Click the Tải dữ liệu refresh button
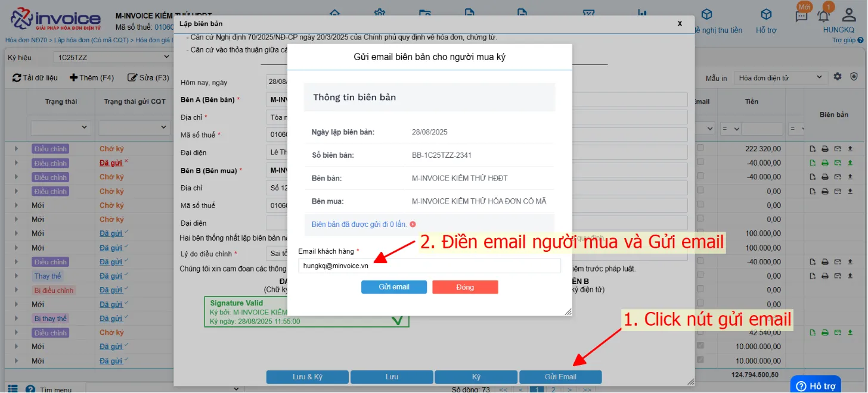Screen dimensions: 868x393 click(35, 78)
